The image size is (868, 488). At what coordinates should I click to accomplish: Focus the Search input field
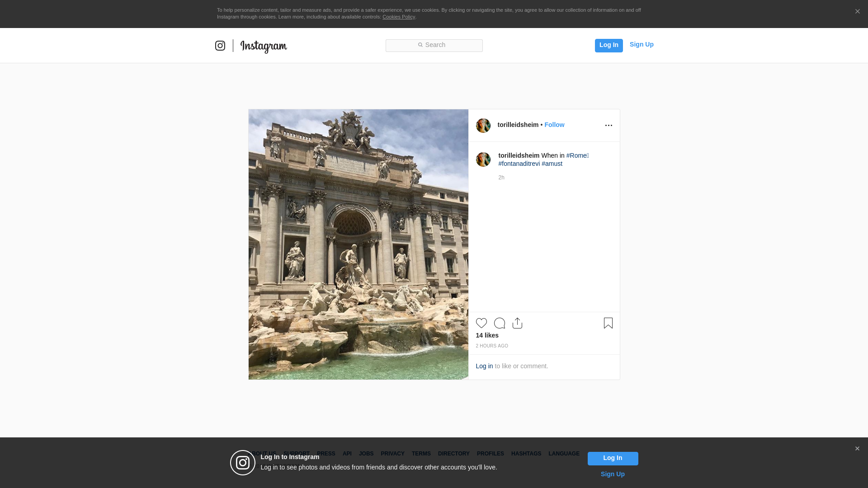pos(434,45)
